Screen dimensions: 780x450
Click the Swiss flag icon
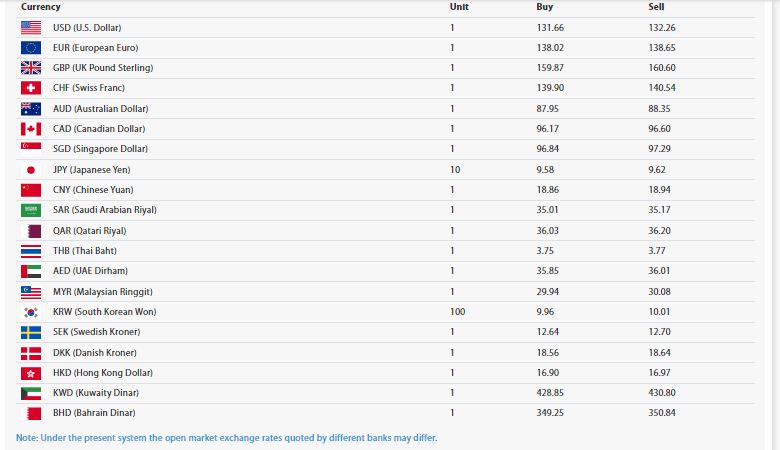[x=31, y=88]
